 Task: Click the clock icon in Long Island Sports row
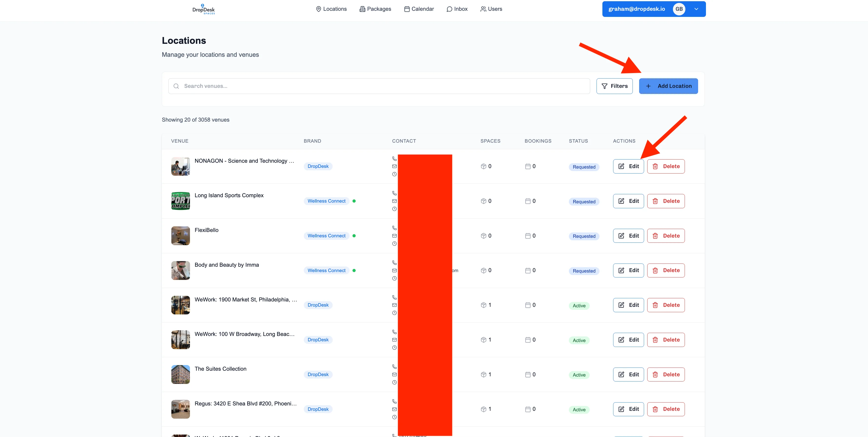[x=394, y=209]
